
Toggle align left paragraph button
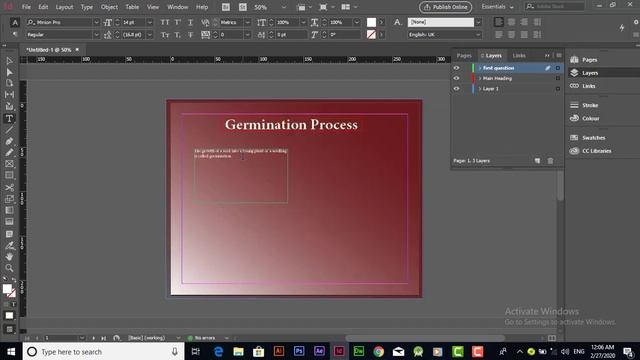499,22
